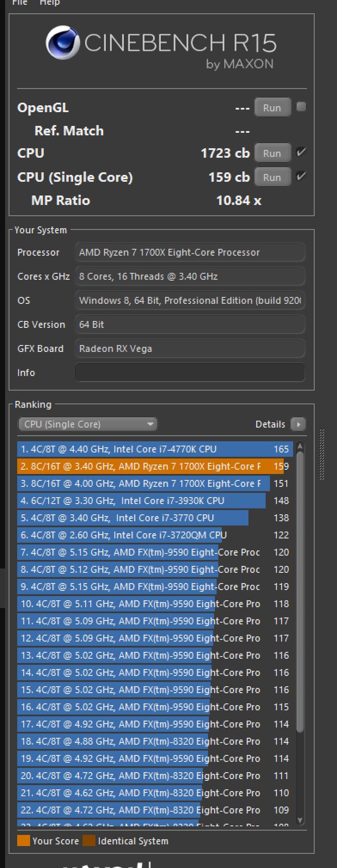The image size is (337, 868).
Task: Click the ranking scroll down arrow
Action: [300, 819]
